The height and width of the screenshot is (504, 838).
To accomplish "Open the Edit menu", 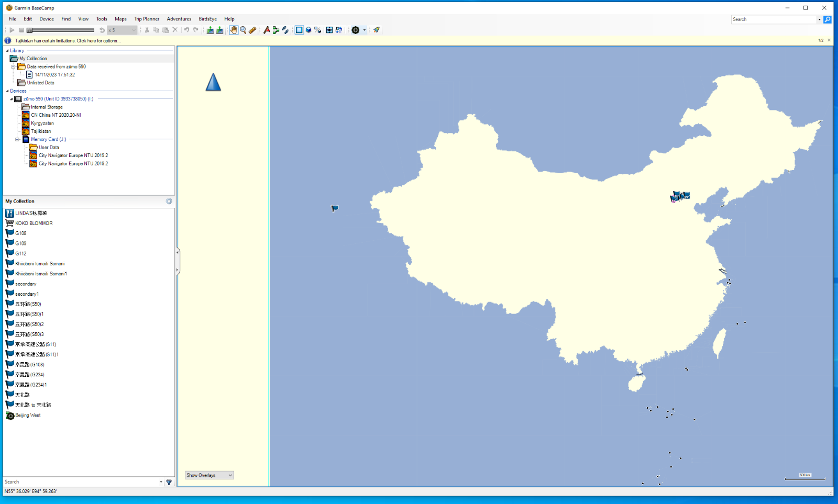I will [28, 19].
